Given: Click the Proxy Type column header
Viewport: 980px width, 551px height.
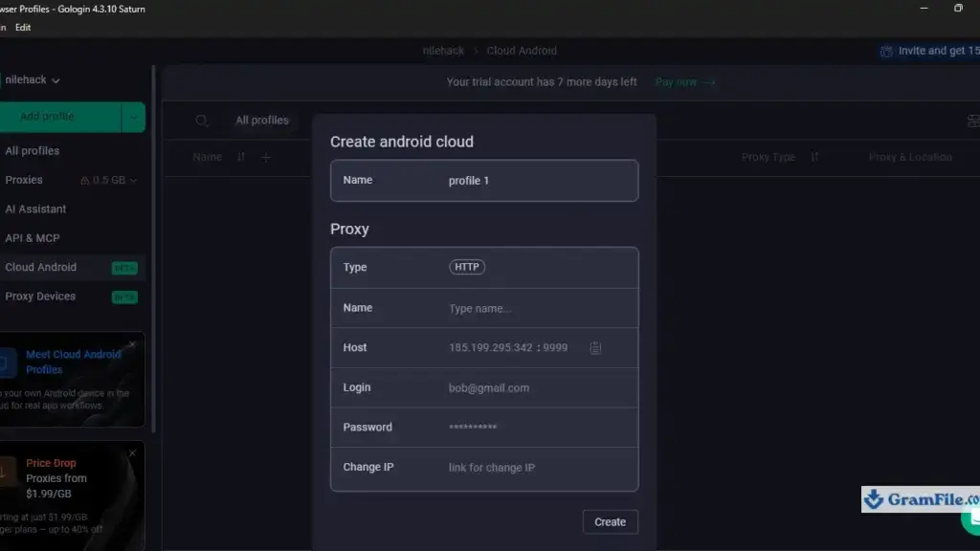Looking at the screenshot, I should [768, 157].
